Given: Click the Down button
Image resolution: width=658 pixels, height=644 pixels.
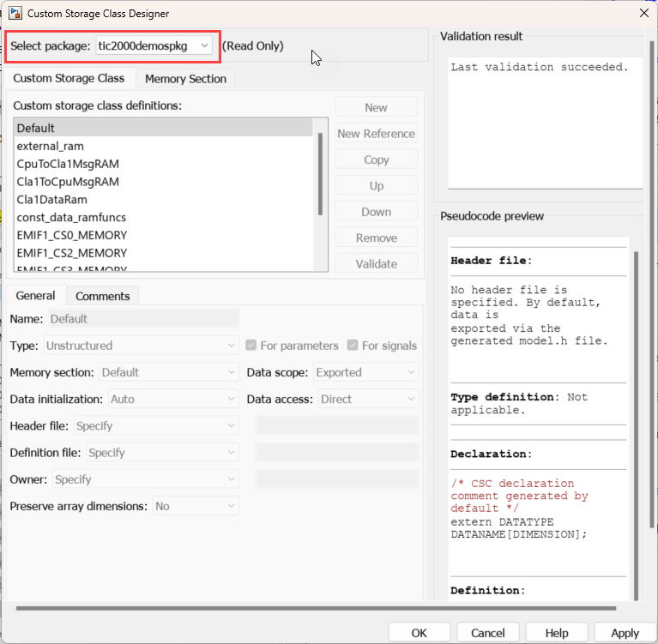Looking at the screenshot, I should click(x=377, y=212).
